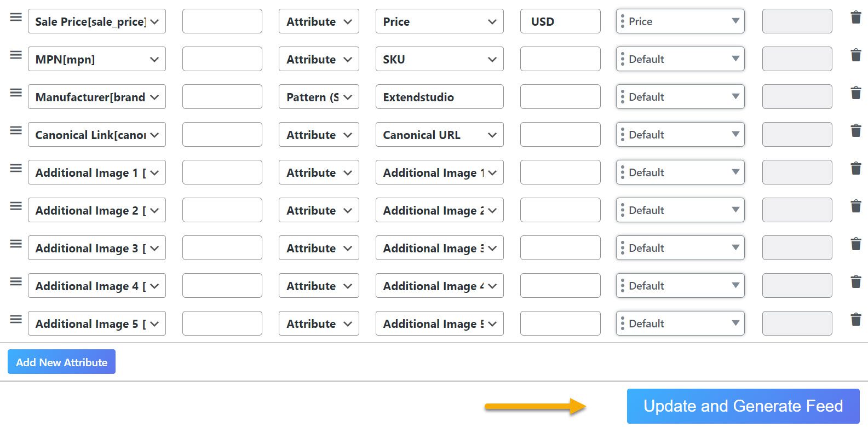Click reorder handle for Additional Image 5 row
The width and height of the screenshot is (868, 427).
point(16,319)
